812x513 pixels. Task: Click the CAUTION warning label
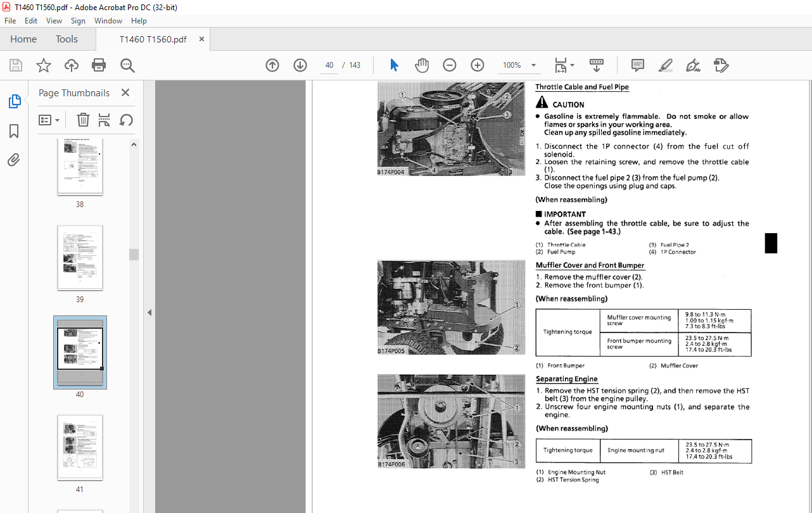(x=560, y=103)
